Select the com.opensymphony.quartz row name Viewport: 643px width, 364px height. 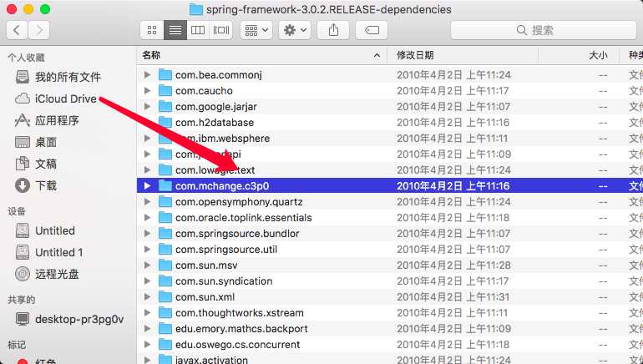239,202
